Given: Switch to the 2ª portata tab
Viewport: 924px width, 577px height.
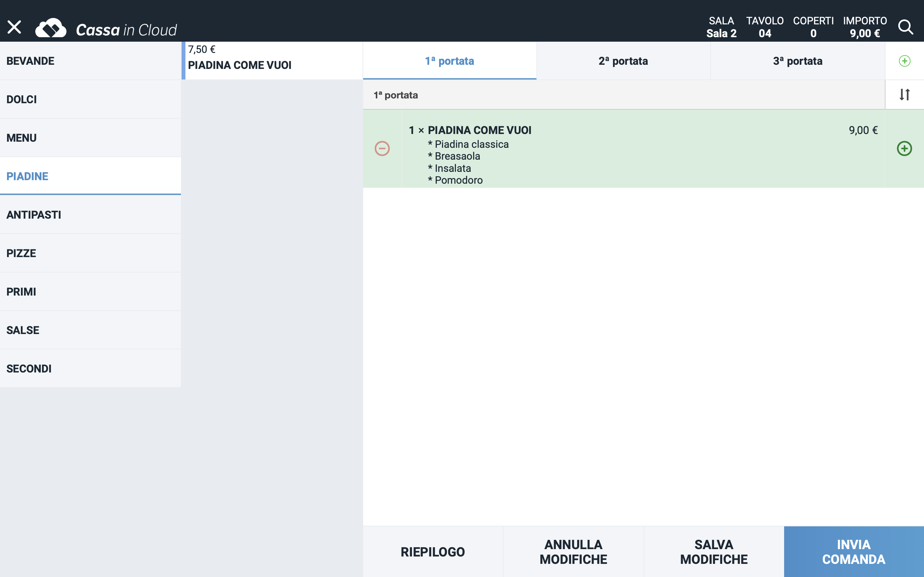Looking at the screenshot, I should coord(623,61).
